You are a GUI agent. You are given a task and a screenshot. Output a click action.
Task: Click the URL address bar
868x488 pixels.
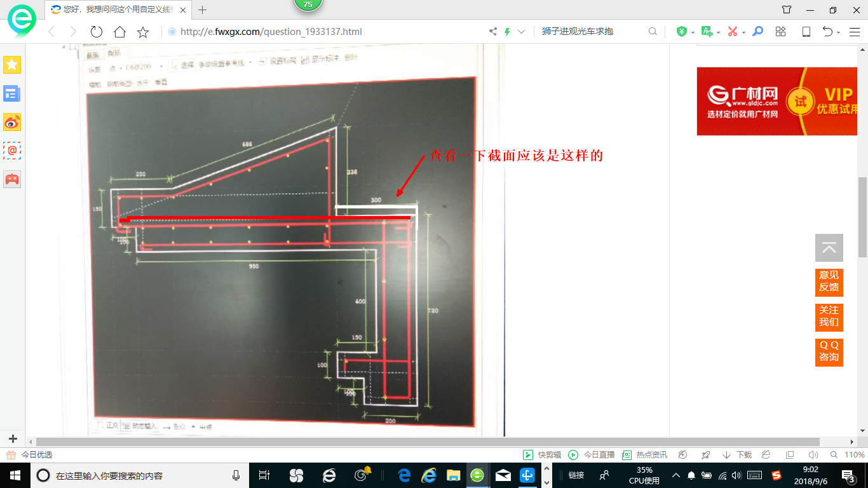click(324, 31)
